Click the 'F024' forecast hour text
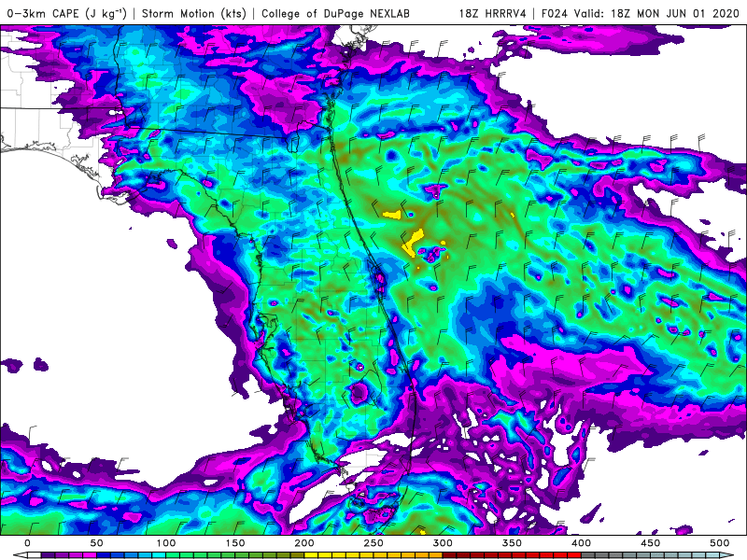This screenshot has height=560, width=747. tap(554, 13)
